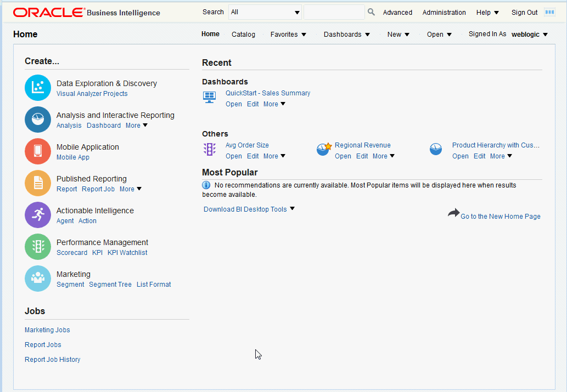This screenshot has width=567, height=392.
Task: Click Edit for QuickStart - Sales Summary
Action: click(x=253, y=104)
